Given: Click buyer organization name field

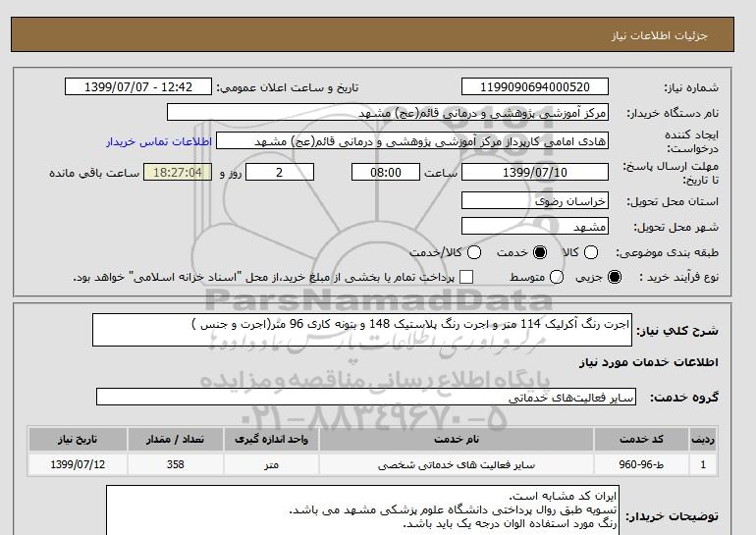Looking at the screenshot, I should pyautogui.click(x=388, y=112).
